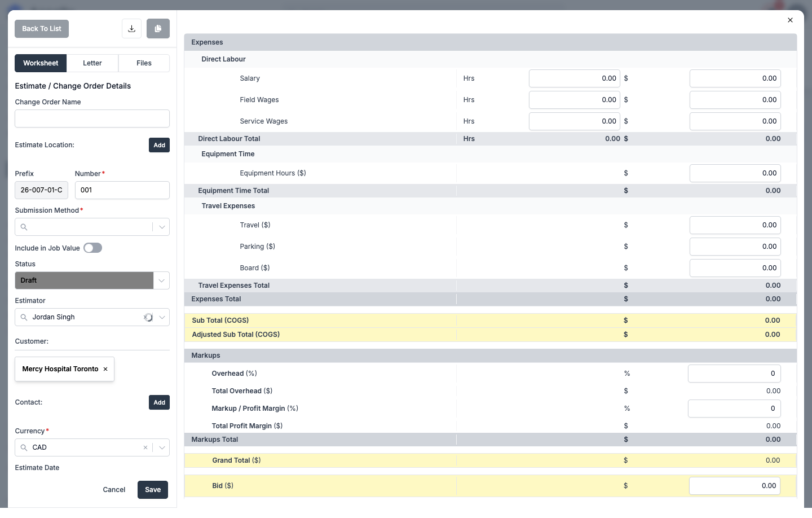812x518 pixels.
Task: Click the Equipment Hours amount input
Action: click(x=735, y=173)
